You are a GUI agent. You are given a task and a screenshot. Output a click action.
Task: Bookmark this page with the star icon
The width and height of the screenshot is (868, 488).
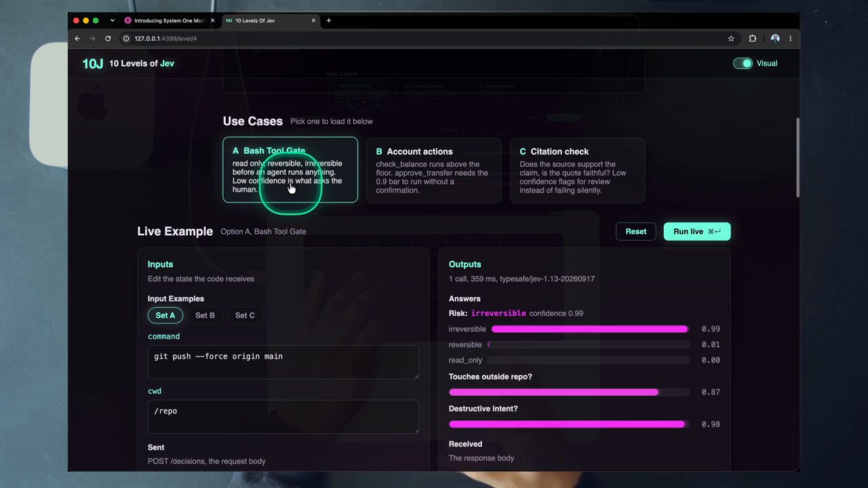(731, 39)
